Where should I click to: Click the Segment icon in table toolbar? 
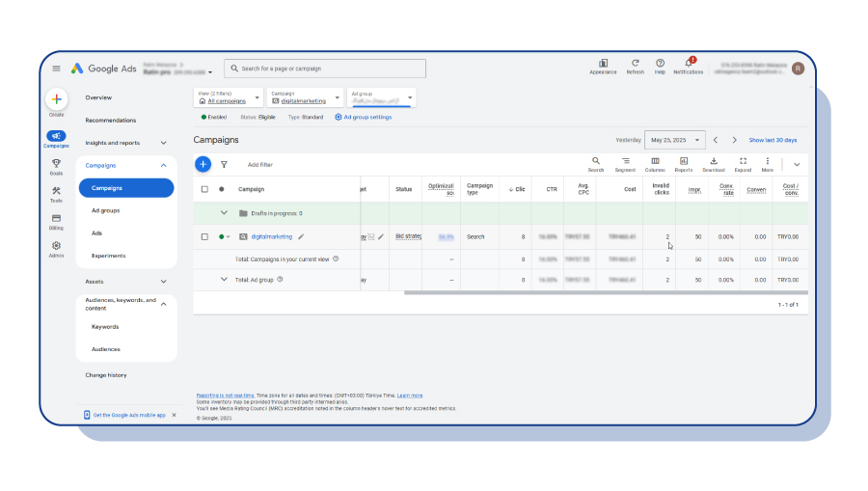pos(625,161)
